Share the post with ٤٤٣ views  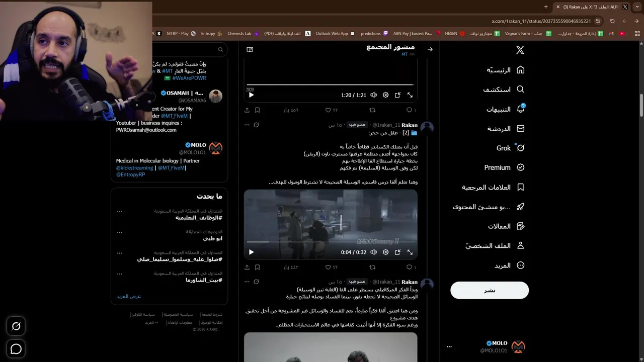coord(247,267)
